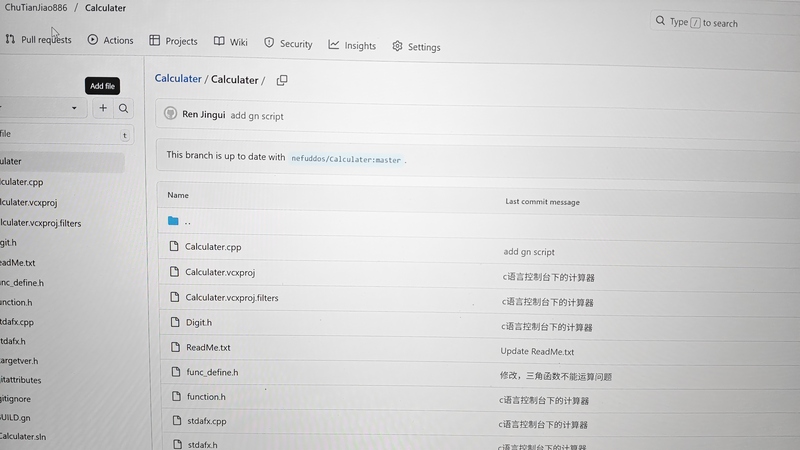Click the Go to file input
The width and height of the screenshot is (800, 450).
coord(65,135)
